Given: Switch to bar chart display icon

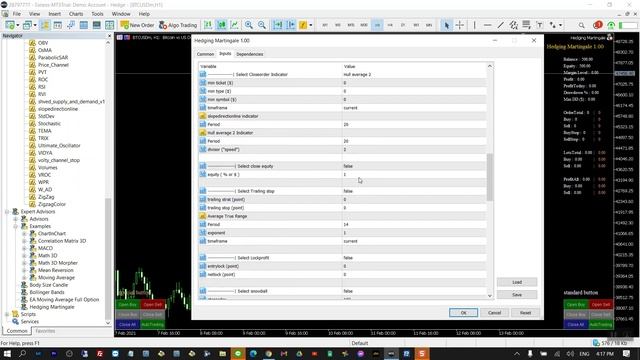Looking at the screenshot, I should [208, 25].
